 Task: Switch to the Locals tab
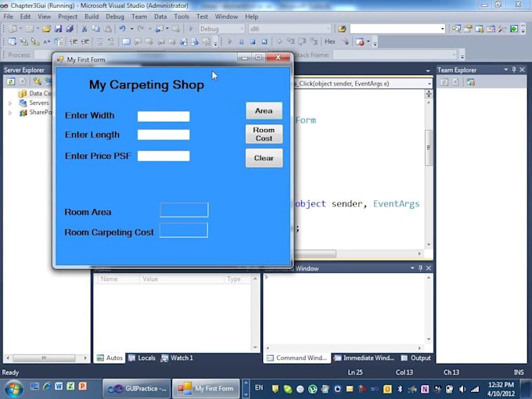click(x=142, y=358)
